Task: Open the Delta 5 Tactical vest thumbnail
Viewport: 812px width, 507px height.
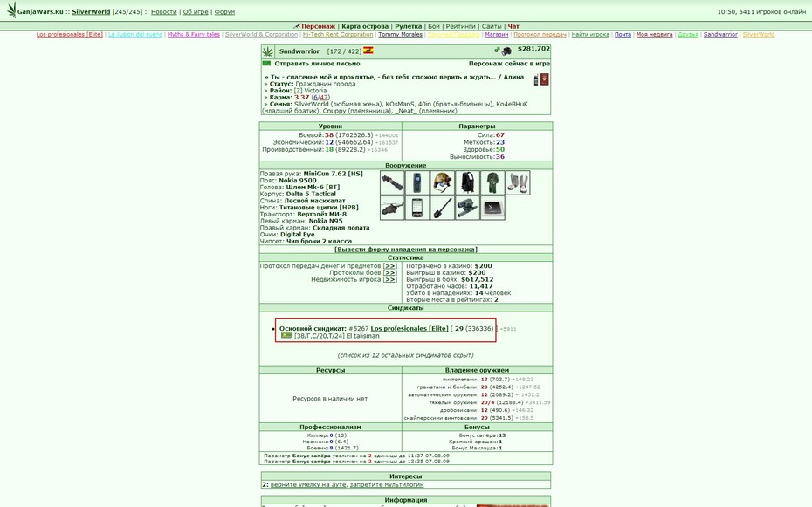Action: coord(467,182)
